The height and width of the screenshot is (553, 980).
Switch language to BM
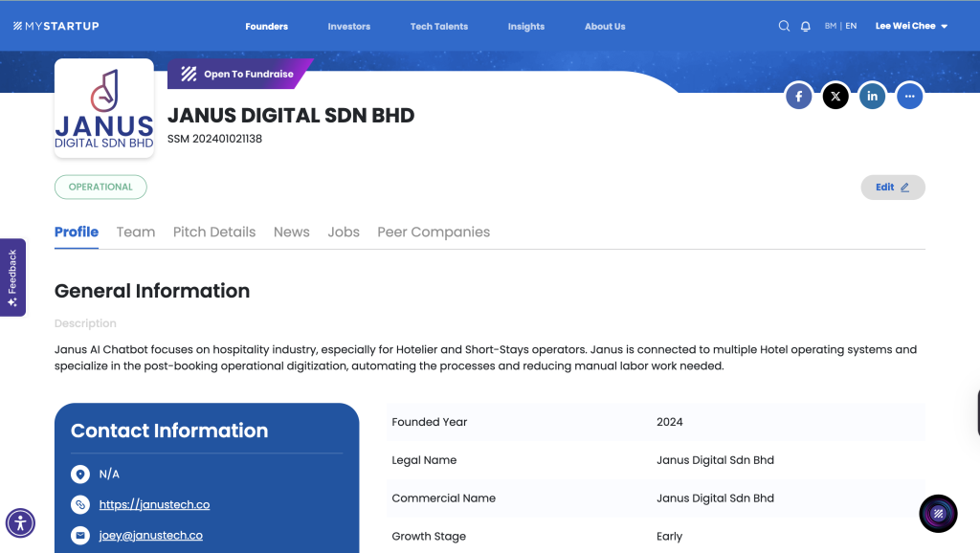pyautogui.click(x=830, y=26)
